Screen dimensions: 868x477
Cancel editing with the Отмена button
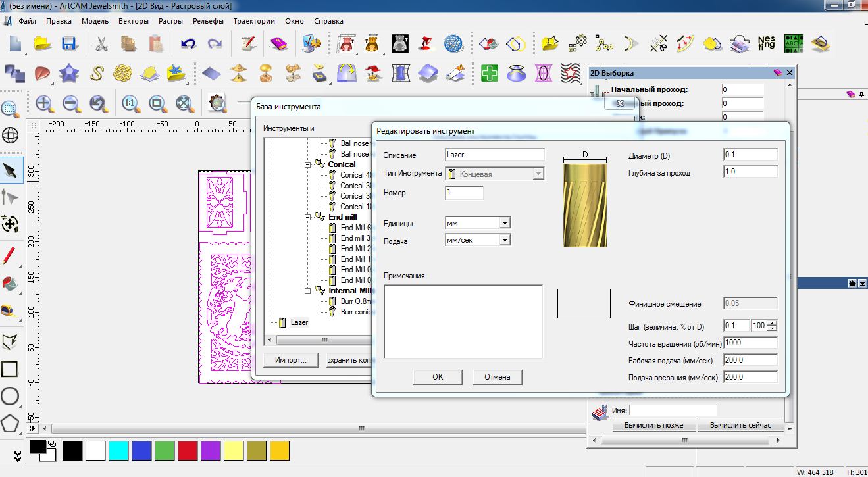(498, 377)
